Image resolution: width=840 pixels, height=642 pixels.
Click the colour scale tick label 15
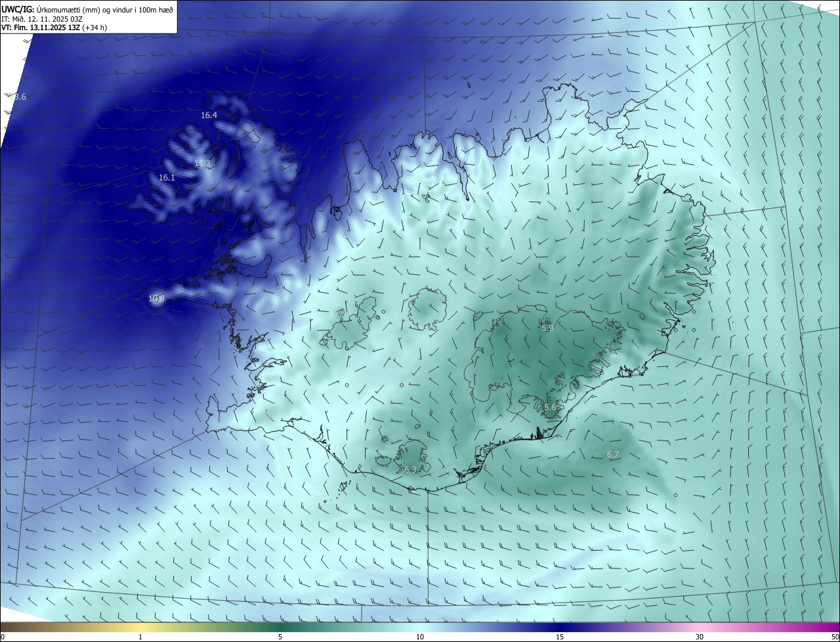tap(560, 637)
